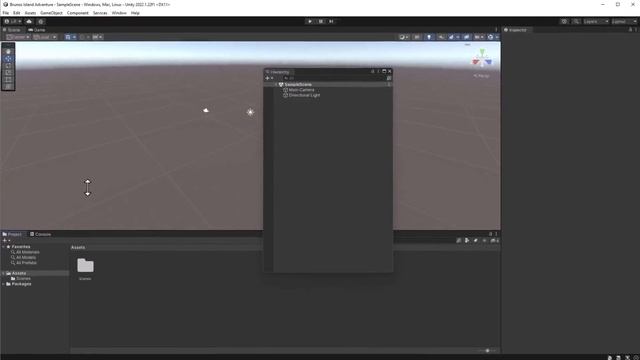Select the Move tool
The width and height of the screenshot is (640, 360).
(x=8, y=58)
